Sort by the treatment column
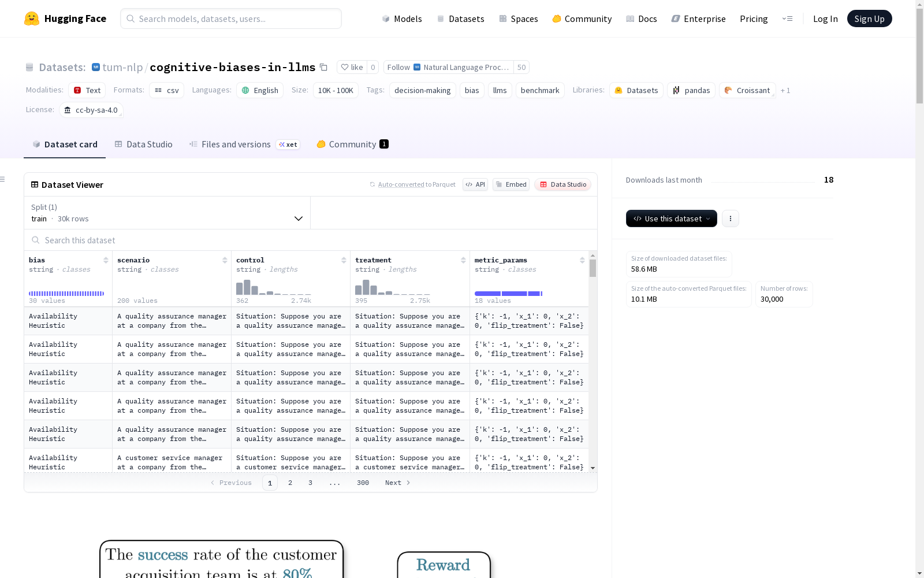The image size is (924, 578). pyautogui.click(x=463, y=260)
